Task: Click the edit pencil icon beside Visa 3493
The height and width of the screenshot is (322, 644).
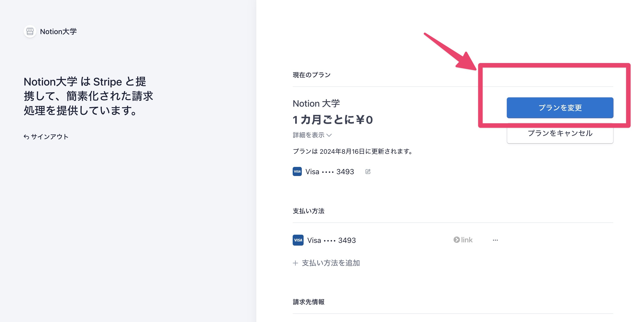Action: pyautogui.click(x=368, y=171)
